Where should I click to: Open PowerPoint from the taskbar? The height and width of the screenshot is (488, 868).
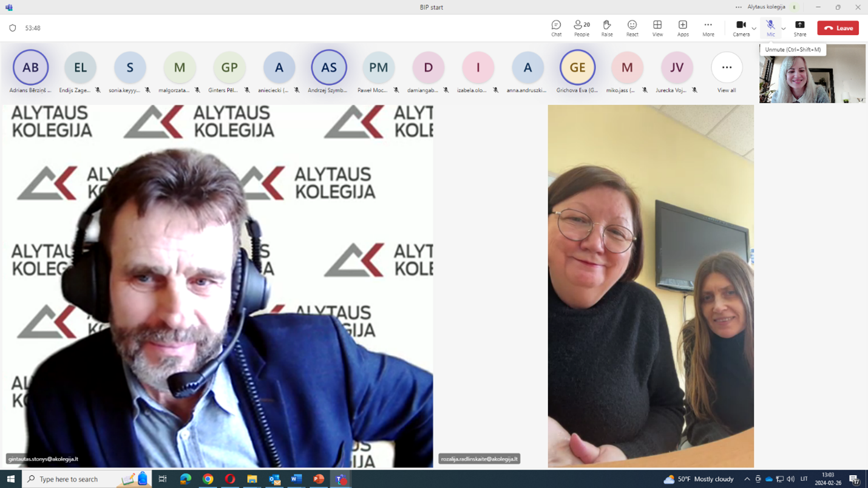[319, 479]
